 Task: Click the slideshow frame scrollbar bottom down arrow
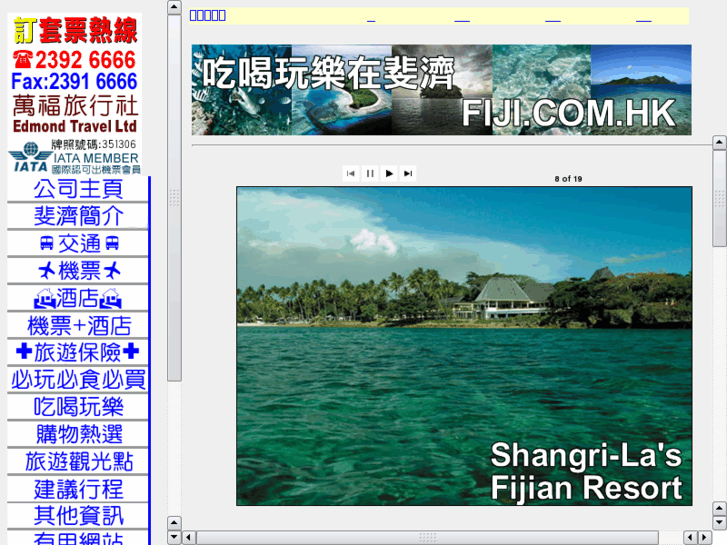[x=719, y=523]
